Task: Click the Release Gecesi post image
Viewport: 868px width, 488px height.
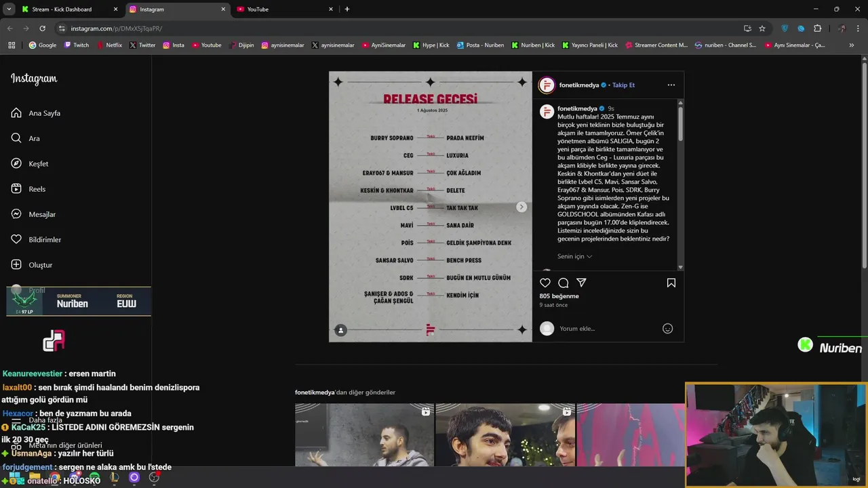Action: click(x=431, y=207)
